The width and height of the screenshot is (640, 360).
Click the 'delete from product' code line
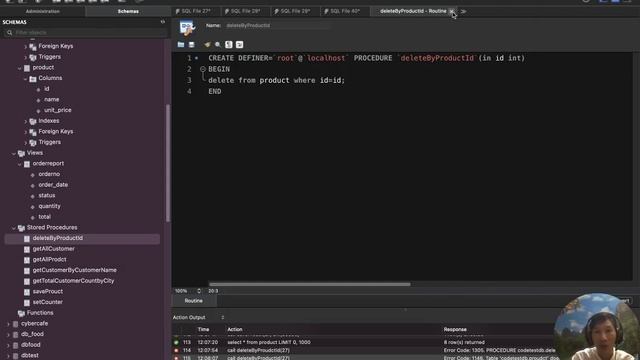click(x=276, y=80)
